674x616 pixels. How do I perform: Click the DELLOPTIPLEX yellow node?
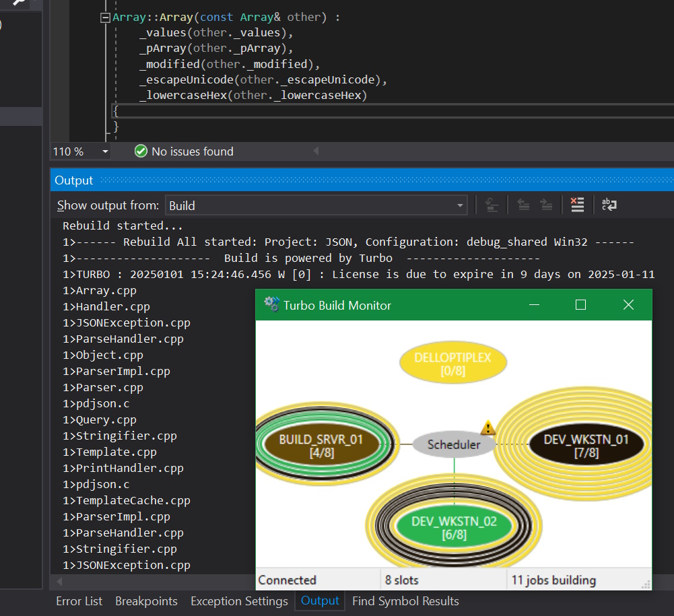pos(452,364)
